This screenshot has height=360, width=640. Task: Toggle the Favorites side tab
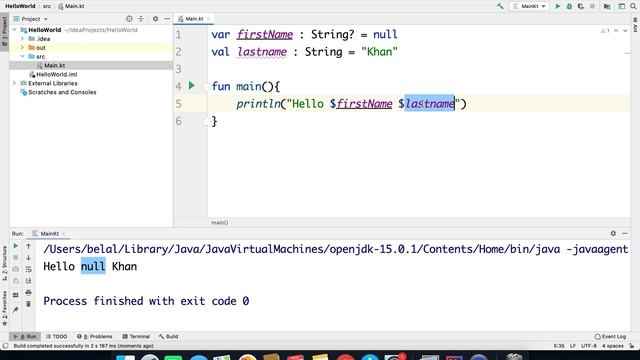click(4, 308)
